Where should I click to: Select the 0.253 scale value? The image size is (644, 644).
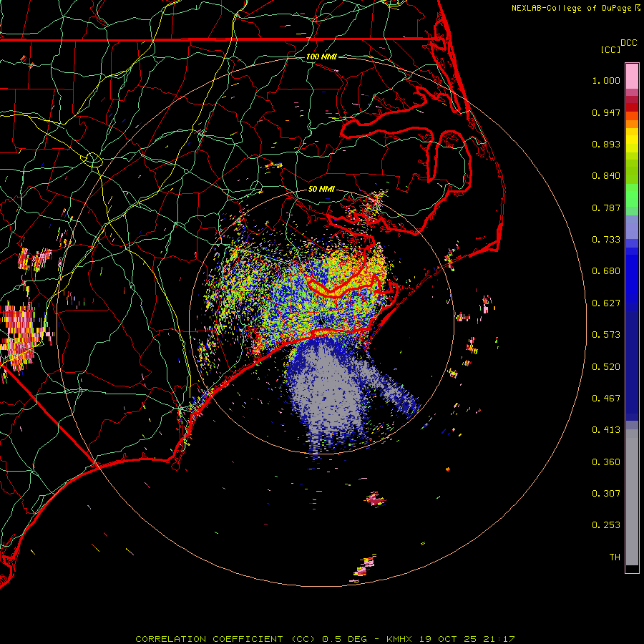point(606,525)
